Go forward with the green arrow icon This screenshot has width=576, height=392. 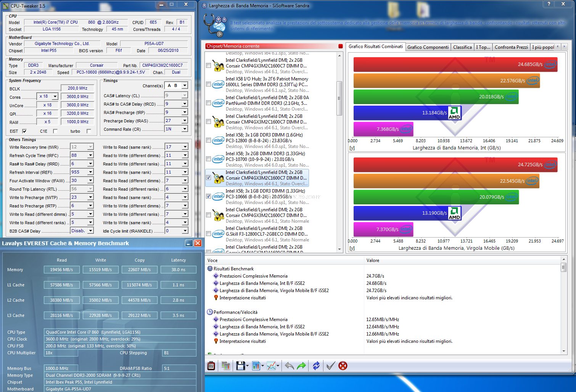coord(301,366)
